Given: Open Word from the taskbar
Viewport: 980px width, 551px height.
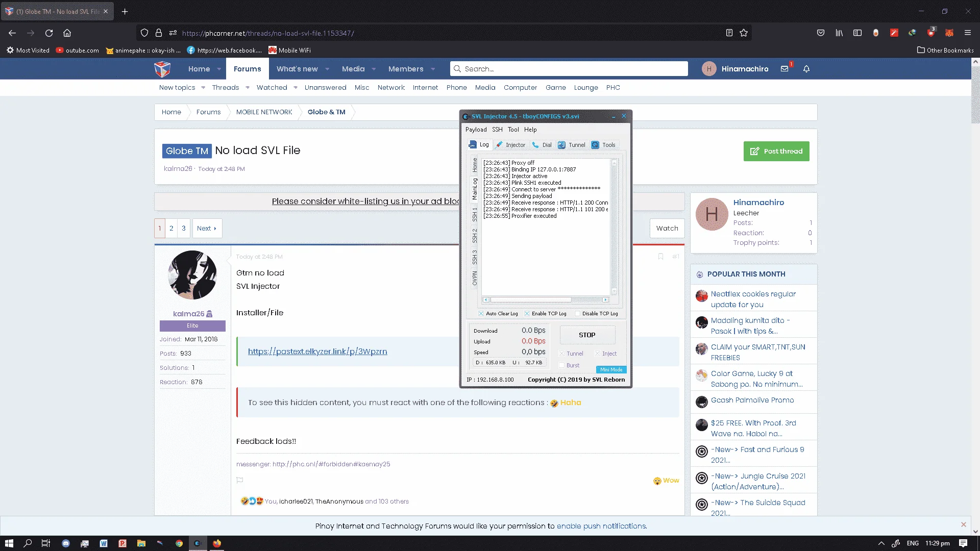Looking at the screenshot, I should click(104, 543).
